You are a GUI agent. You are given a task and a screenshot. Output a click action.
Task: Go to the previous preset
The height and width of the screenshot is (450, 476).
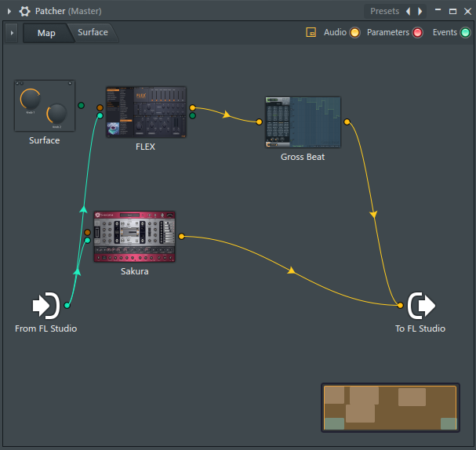(x=408, y=12)
